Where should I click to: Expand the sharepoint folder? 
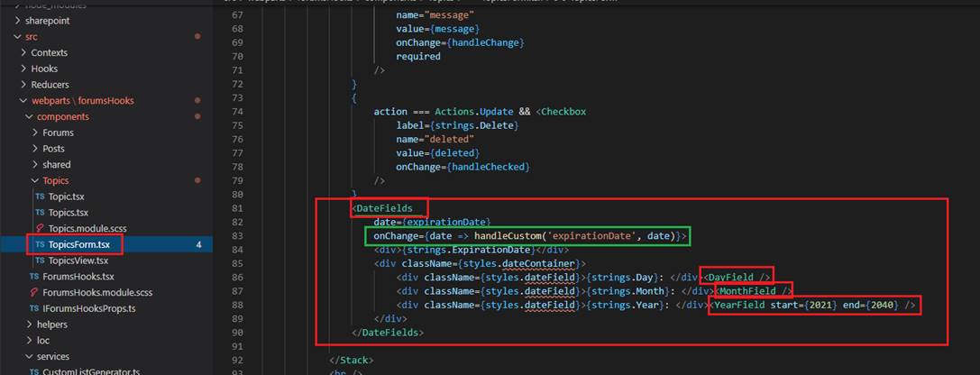click(45, 20)
